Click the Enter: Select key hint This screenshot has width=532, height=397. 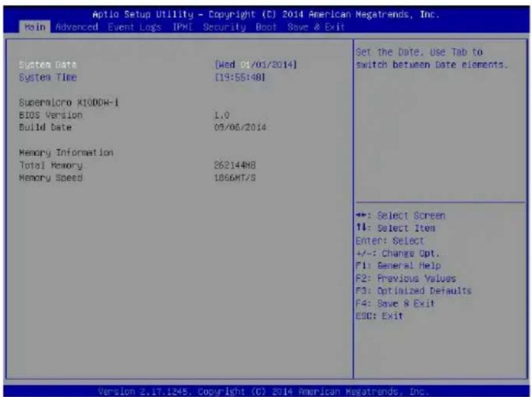point(390,241)
